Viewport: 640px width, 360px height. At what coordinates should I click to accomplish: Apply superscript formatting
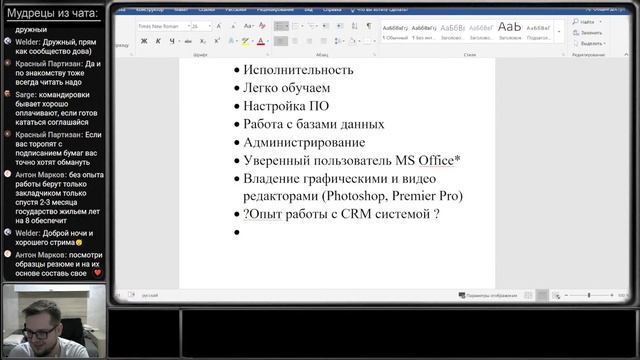[x=217, y=41]
